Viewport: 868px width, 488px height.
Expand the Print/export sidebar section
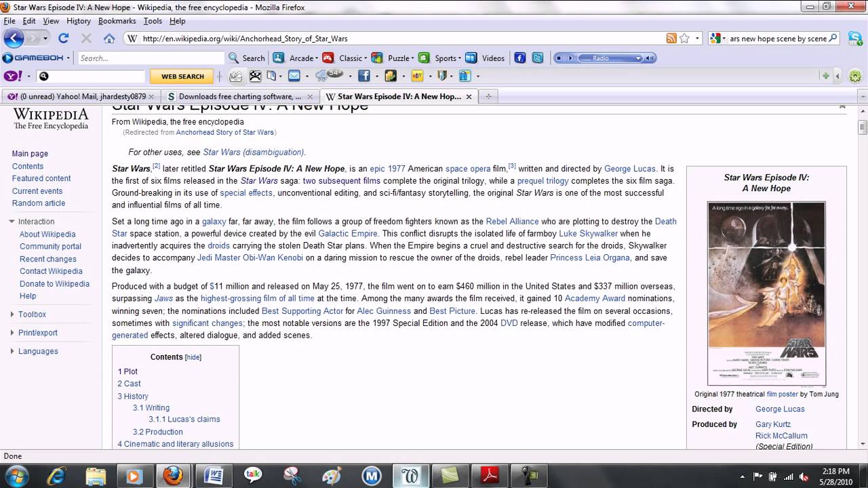click(x=12, y=333)
